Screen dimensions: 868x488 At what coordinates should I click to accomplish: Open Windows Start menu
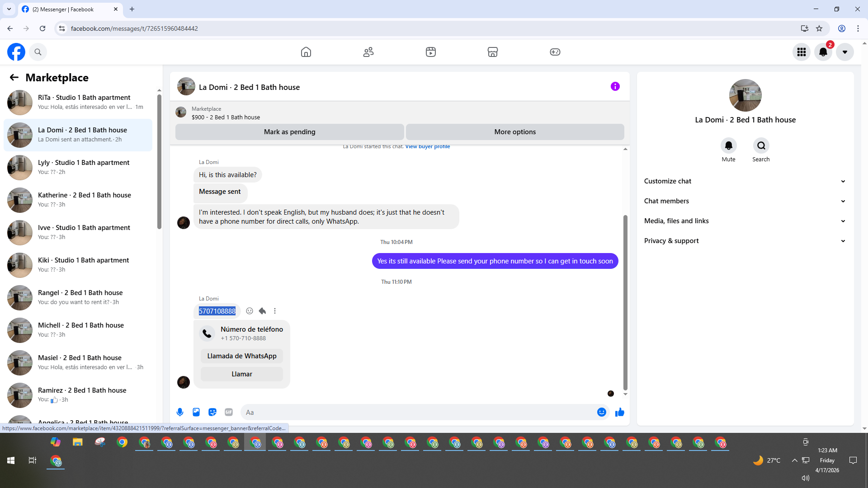point(11,460)
